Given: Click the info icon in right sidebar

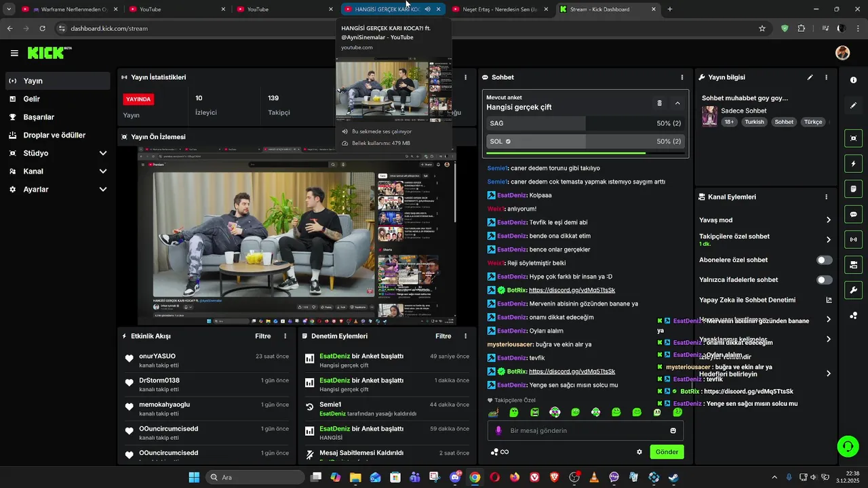Looking at the screenshot, I should [x=853, y=80].
